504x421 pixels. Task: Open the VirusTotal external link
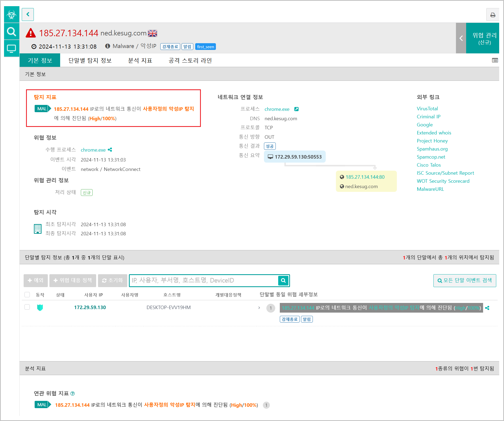point(427,109)
